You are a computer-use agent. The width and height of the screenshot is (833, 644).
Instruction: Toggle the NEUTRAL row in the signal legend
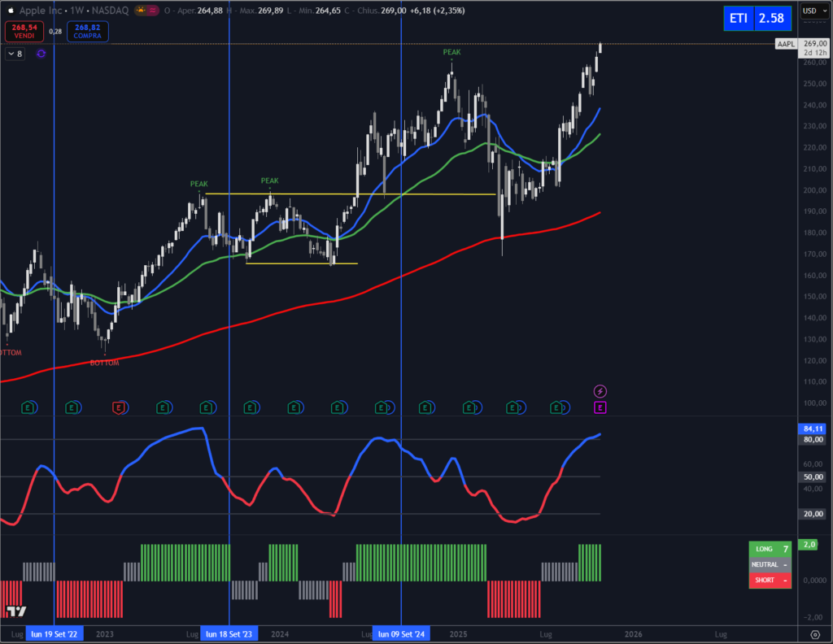pos(770,564)
